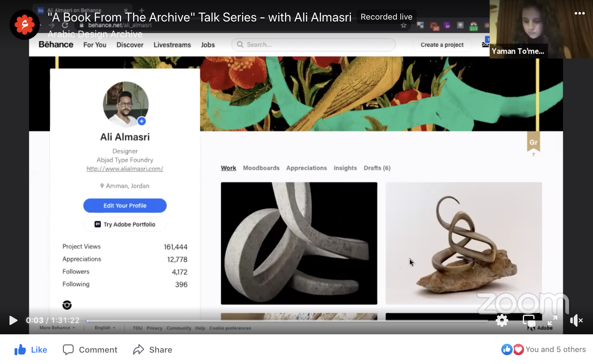Click the blue plus badge on avatar
This screenshot has width=593, height=364.
pyautogui.click(x=142, y=121)
